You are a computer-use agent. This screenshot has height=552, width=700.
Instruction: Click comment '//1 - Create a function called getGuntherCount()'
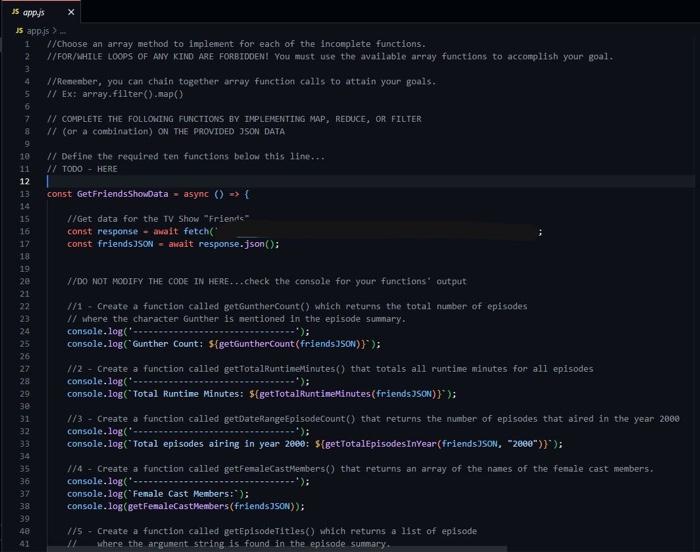tap(188, 306)
